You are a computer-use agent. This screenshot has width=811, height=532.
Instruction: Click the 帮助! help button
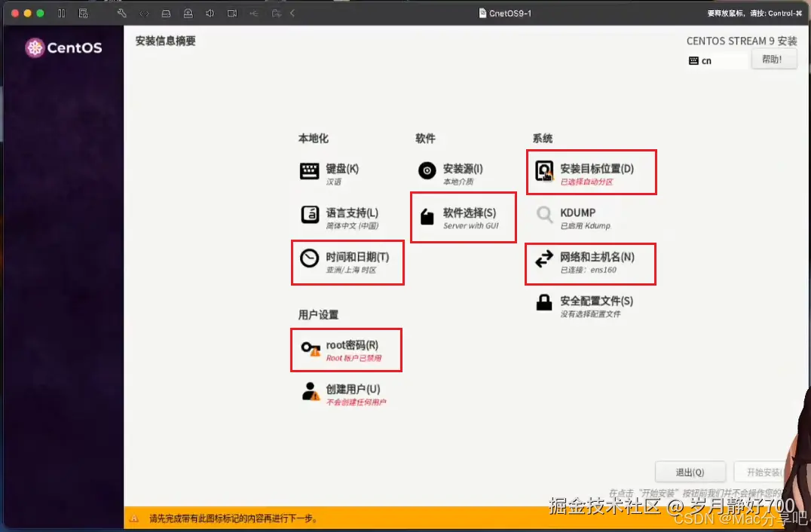coord(773,60)
